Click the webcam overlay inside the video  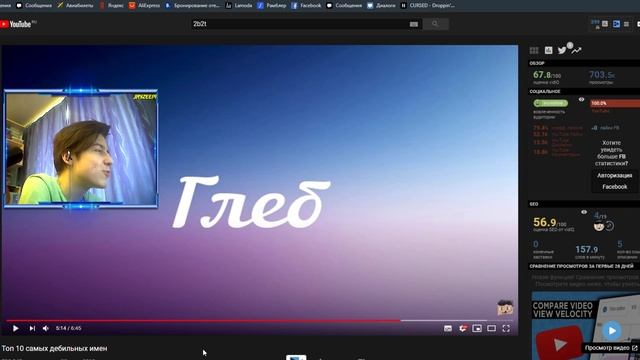tap(81, 148)
